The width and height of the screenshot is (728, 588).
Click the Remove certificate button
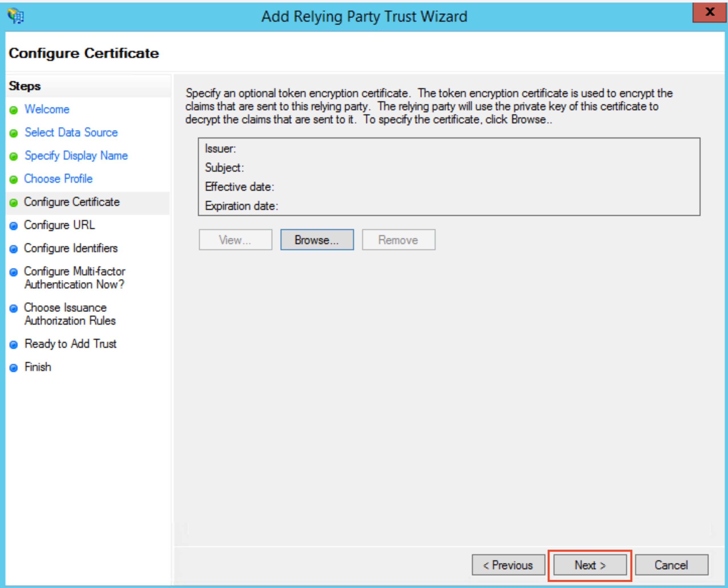click(x=398, y=240)
